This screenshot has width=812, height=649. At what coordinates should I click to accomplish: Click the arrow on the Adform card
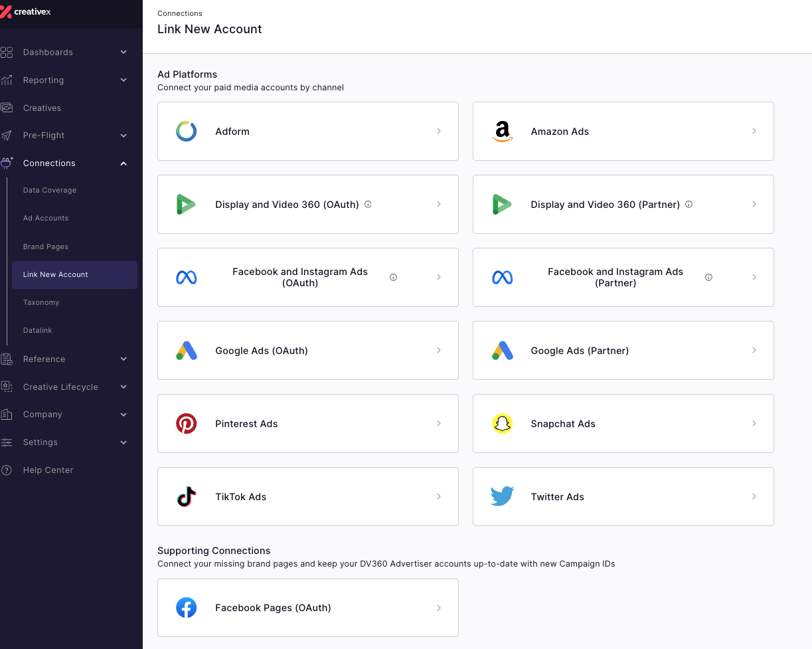[x=439, y=132]
